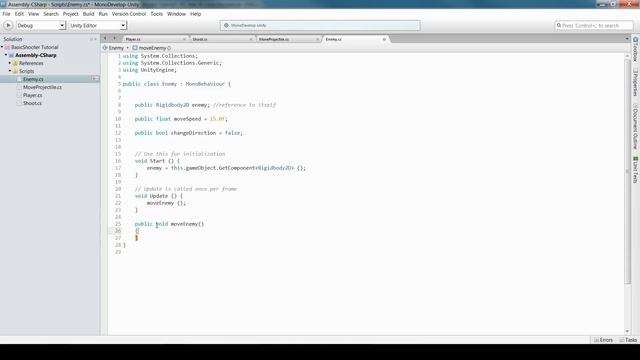Open the File menu
Screen dimensions: 640x360
coord(7,14)
